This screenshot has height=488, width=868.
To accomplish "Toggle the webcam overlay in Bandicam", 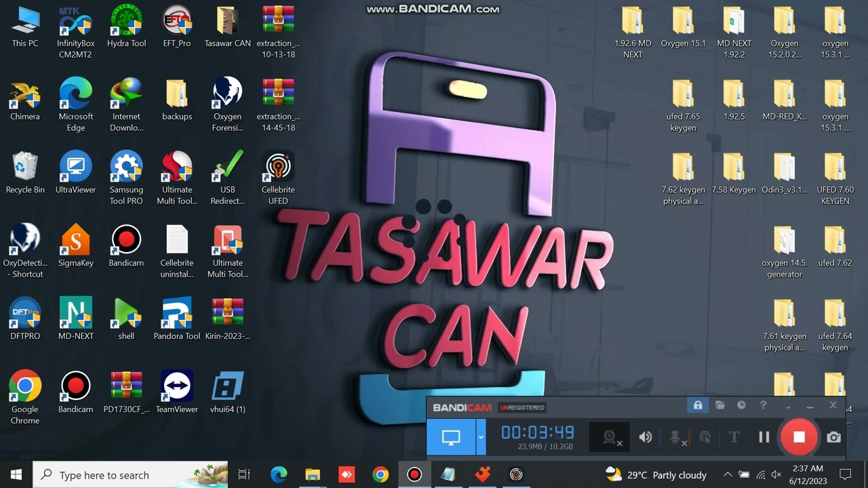I will [611, 437].
